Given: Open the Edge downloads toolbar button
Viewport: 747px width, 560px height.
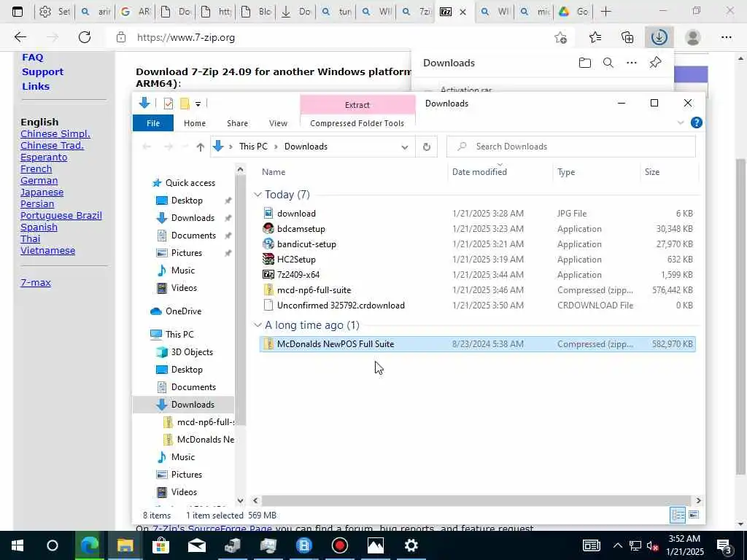Looking at the screenshot, I should [659, 37].
